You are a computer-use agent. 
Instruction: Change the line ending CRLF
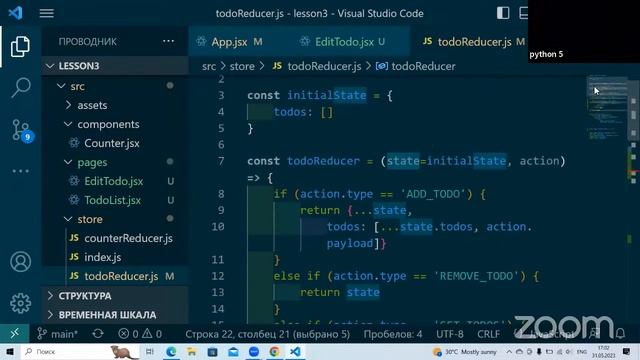pos(488,334)
